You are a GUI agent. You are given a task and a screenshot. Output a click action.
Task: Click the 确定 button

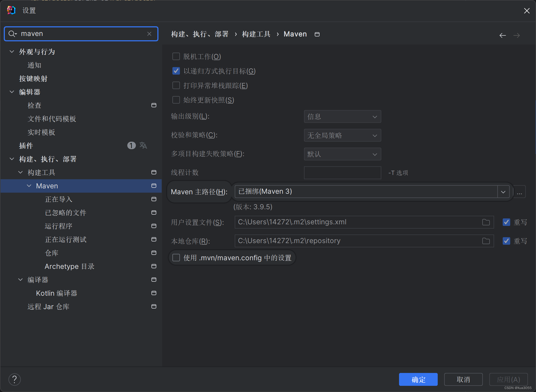418,379
